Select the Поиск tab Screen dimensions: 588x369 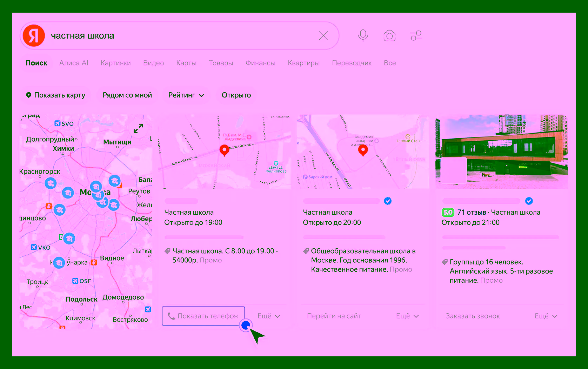36,63
